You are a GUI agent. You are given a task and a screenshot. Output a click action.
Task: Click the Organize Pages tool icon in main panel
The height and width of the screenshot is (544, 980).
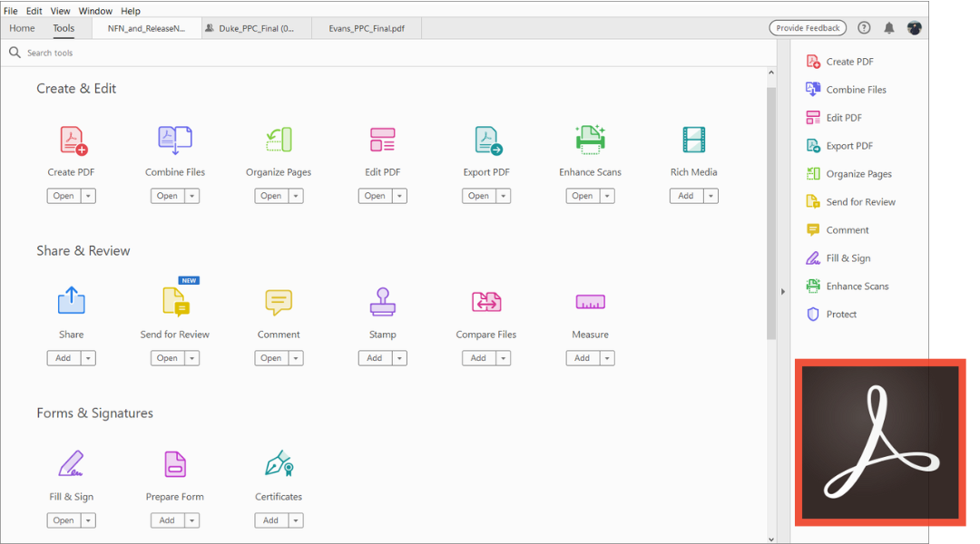[279, 140]
